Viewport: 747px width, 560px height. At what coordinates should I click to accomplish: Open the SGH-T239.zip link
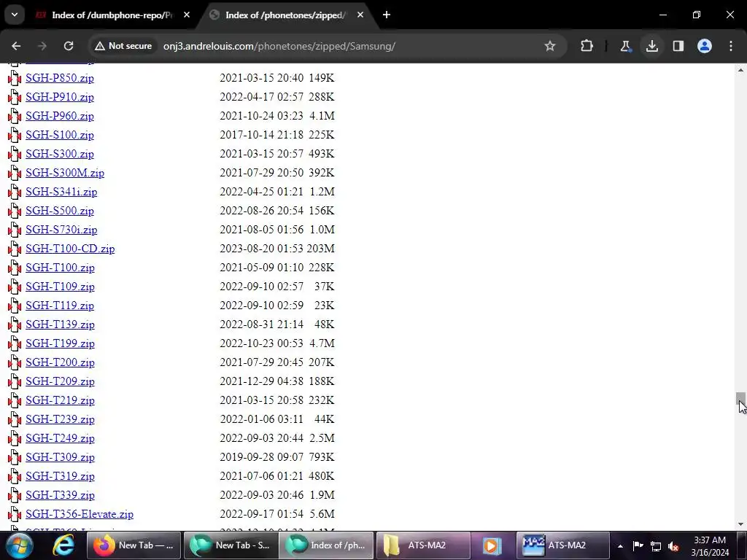point(60,419)
